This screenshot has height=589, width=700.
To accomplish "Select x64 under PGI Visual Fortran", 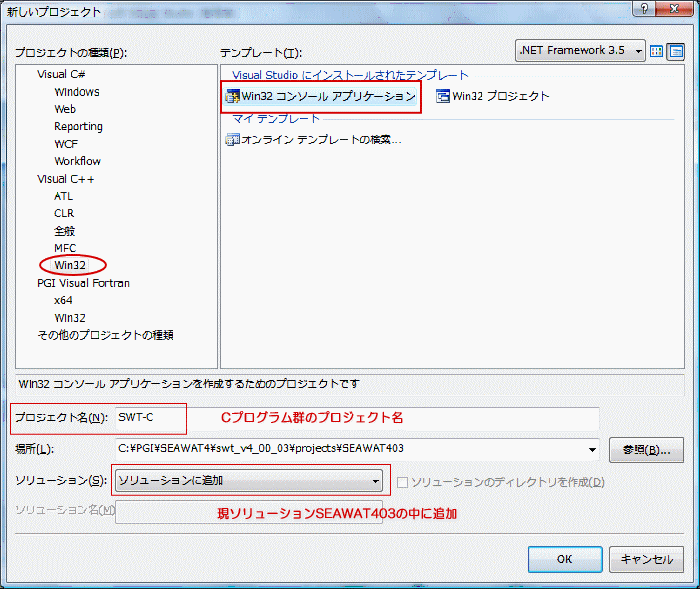I will pos(63,301).
